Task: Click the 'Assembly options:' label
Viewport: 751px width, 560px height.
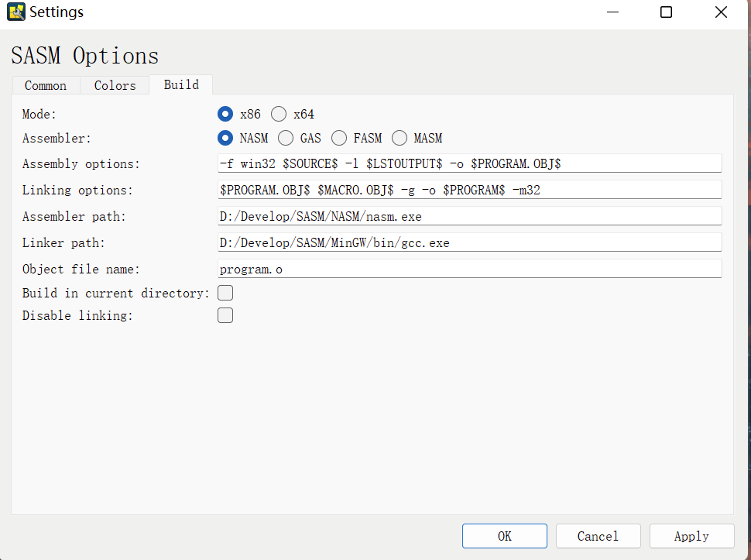Action: 81,164
